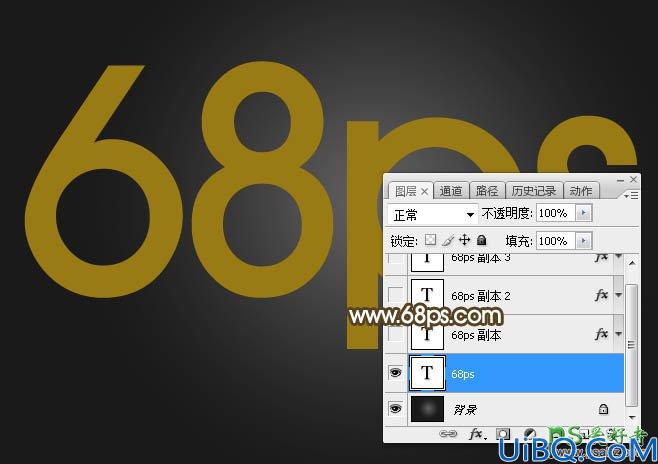Switch to the 动作 tab
658x464 pixels.
(x=581, y=191)
